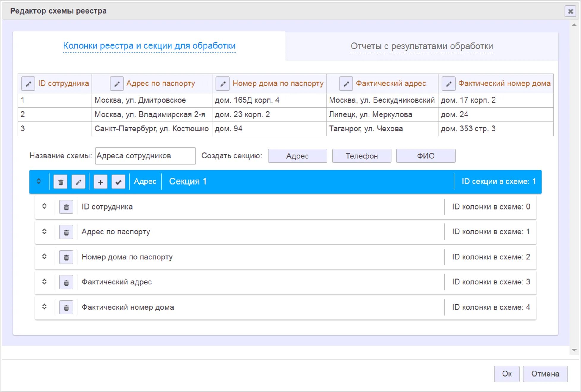
Task: Click reorder arrows for Фактический номер дома row
Action: tap(44, 307)
